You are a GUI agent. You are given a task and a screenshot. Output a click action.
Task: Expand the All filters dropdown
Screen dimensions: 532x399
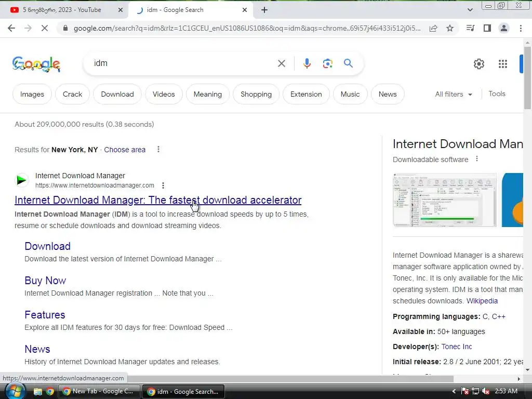[x=453, y=95]
